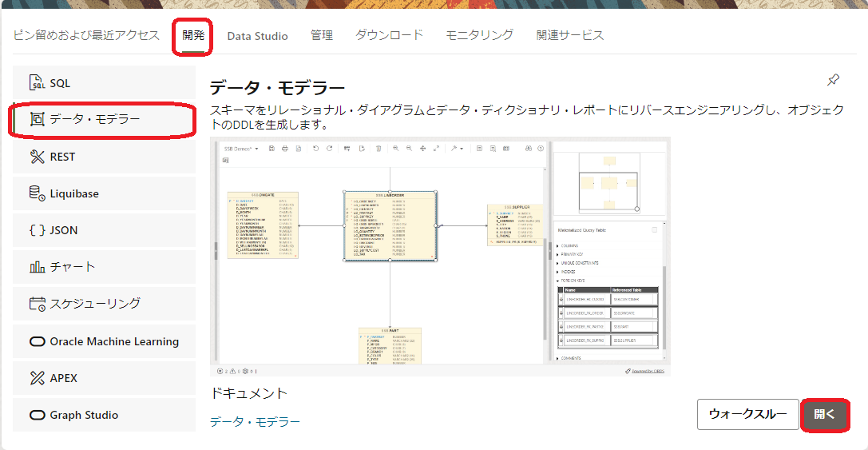The image size is (868, 450).
Task: Go to the モニタリング tab
Action: 479,35
